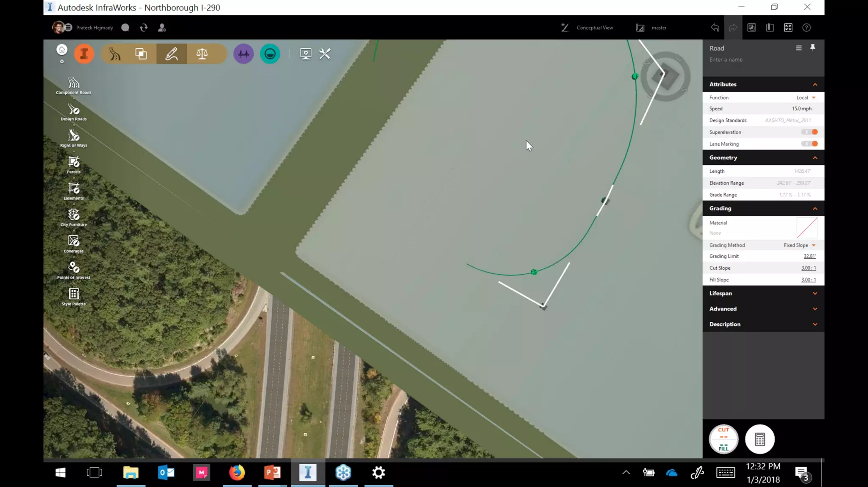Choose the Component Roads tool
Screen dimensions: 868x487
(x=74, y=86)
